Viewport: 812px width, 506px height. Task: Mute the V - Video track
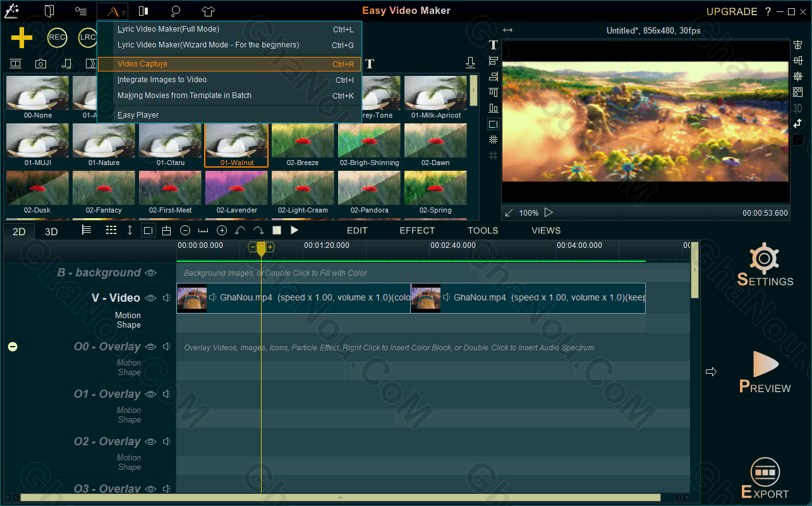(x=167, y=298)
